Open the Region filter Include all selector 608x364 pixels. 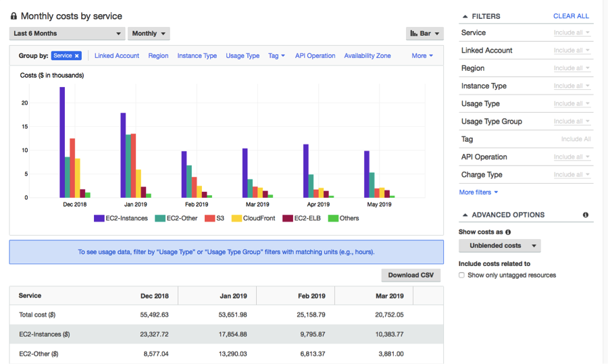tap(572, 68)
